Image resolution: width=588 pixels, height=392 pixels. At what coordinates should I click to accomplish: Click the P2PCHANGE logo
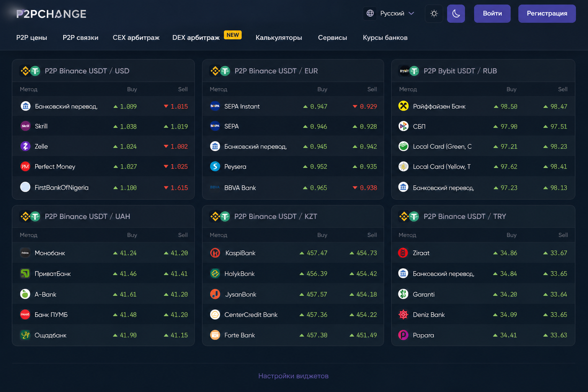pyautogui.click(x=51, y=14)
